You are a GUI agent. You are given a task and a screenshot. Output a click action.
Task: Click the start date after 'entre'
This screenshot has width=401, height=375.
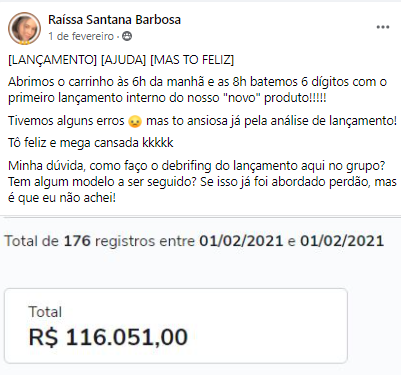[x=241, y=241]
